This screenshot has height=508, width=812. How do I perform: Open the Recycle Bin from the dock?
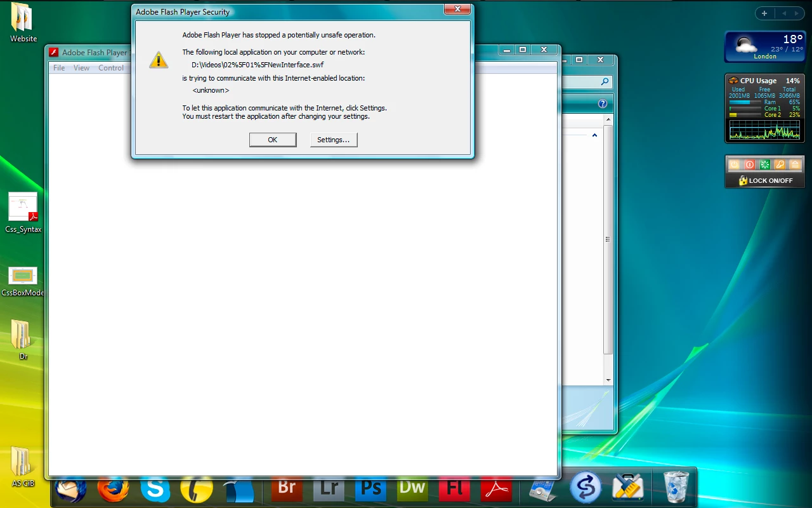point(676,487)
